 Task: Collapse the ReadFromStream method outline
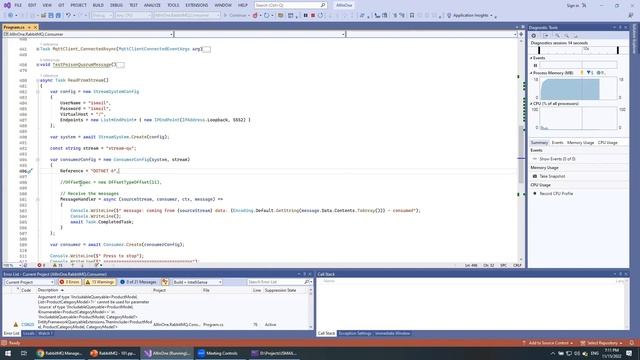point(38,80)
